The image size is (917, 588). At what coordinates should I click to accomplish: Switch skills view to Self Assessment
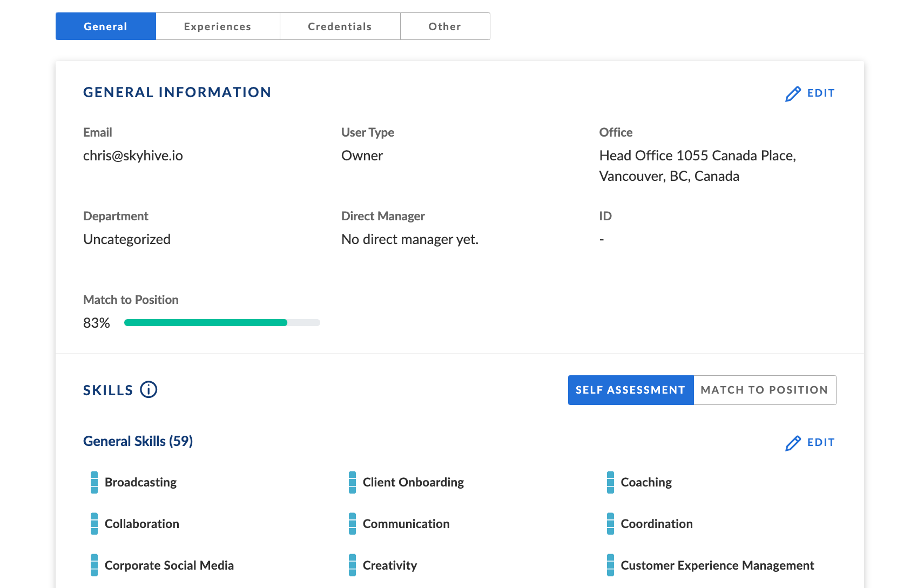[x=630, y=390]
